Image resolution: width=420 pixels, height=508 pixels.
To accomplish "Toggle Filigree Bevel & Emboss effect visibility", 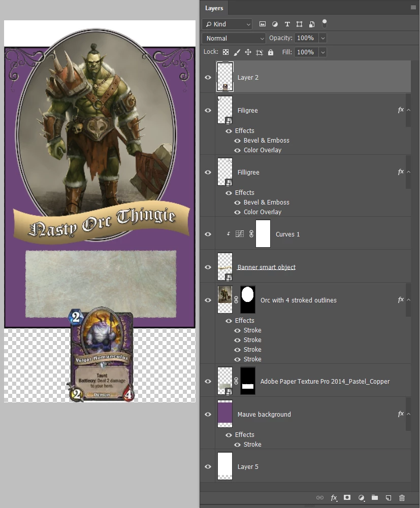I will [237, 141].
